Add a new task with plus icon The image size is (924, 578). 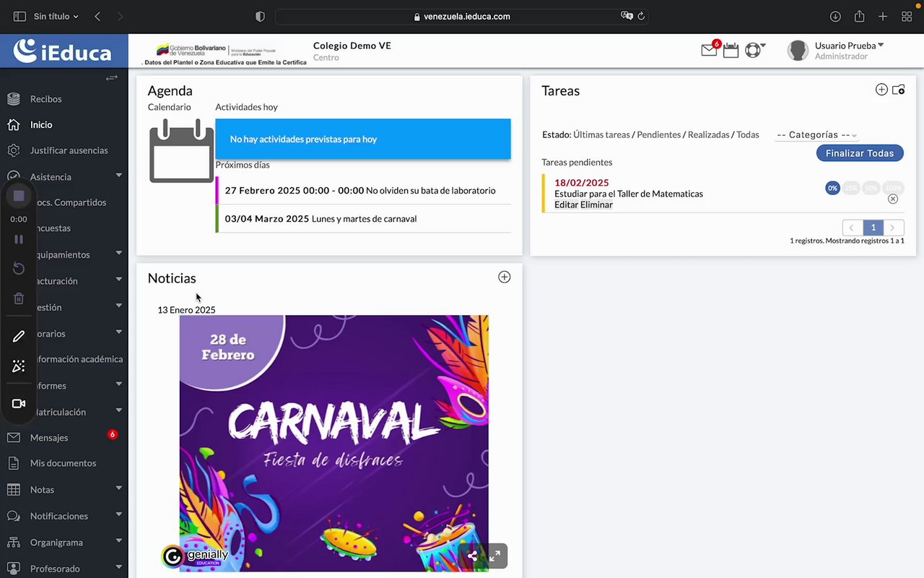[x=881, y=90]
